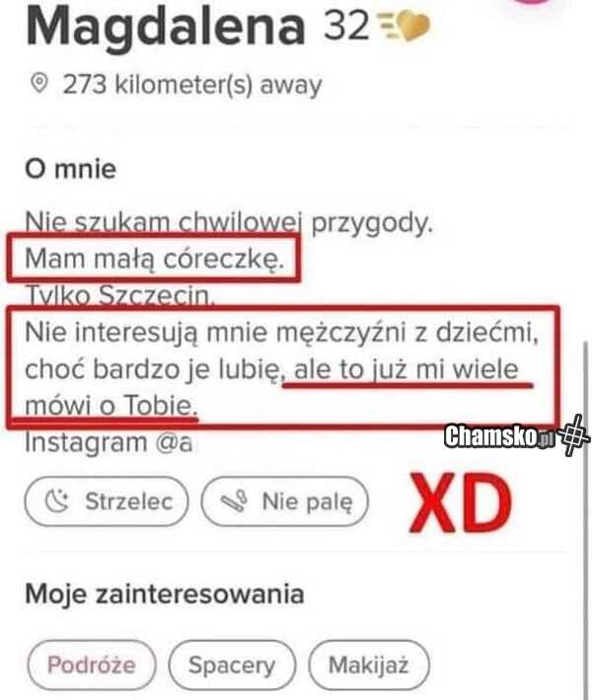Click the hash logo beside the Chamsko watermark
Screen dimensions: 592x700
[x=573, y=436]
